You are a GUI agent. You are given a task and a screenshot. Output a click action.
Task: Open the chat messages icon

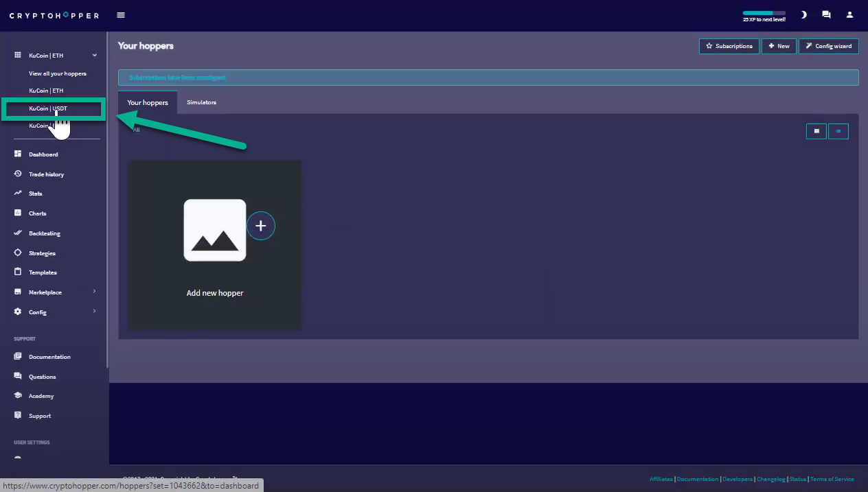click(826, 14)
